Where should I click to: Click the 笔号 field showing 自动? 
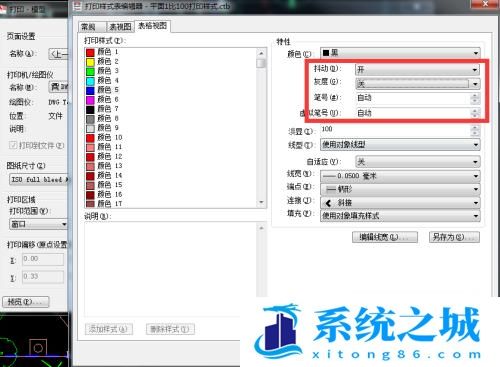(x=413, y=98)
